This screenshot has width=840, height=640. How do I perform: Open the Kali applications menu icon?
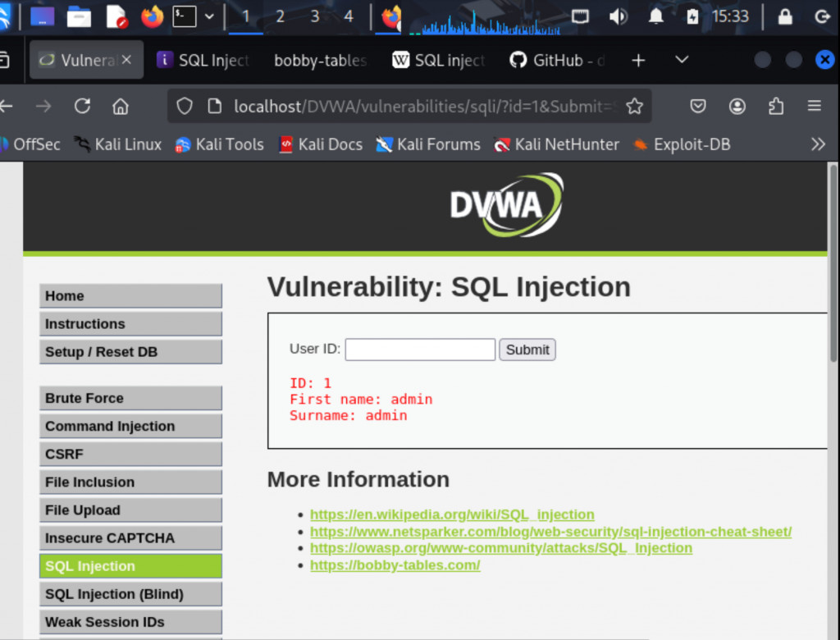pos(4,16)
